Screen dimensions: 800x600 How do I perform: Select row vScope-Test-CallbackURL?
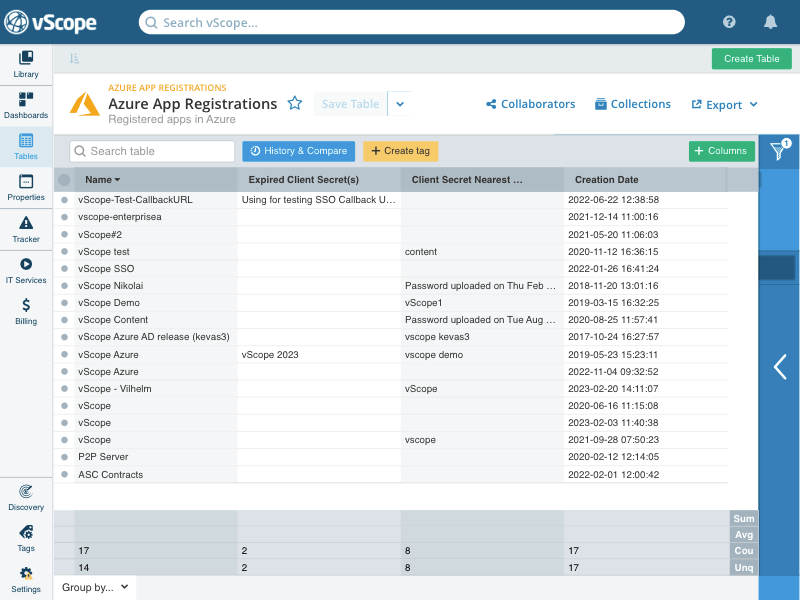[64, 200]
